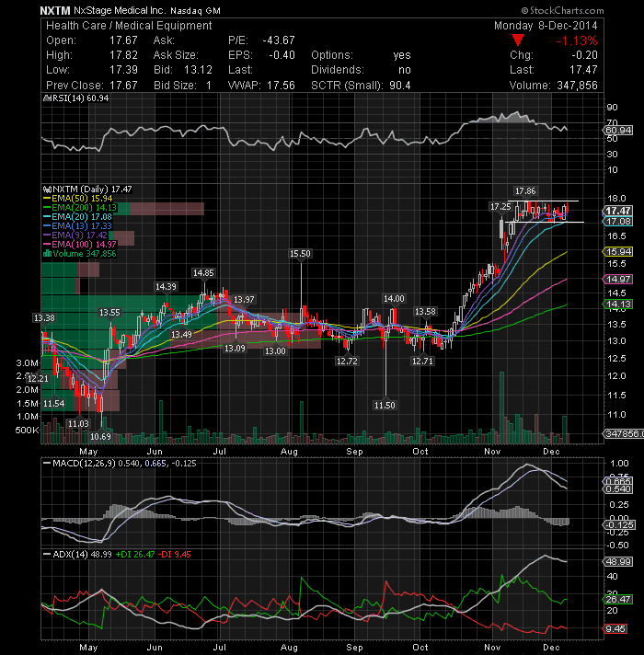The width and height of the screenshot is (644, 655).
Task: Click the +DI 26.47 green label
Action: (135, 555)
